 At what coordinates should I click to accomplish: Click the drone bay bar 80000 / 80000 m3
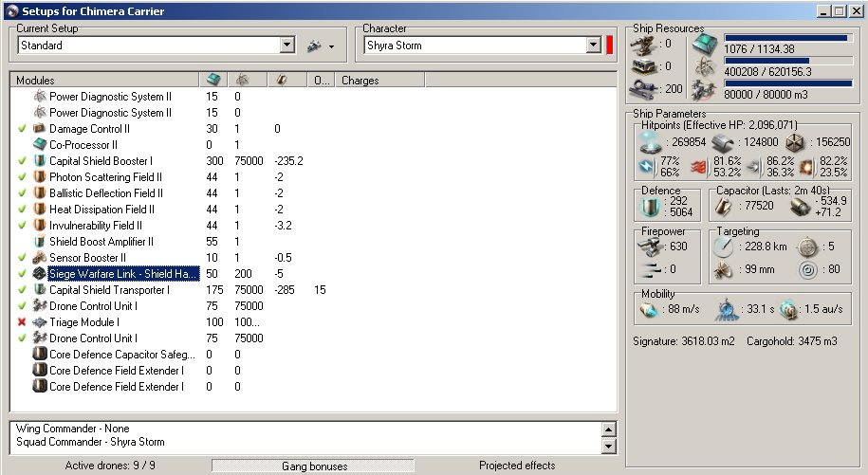tap(787, 83)
